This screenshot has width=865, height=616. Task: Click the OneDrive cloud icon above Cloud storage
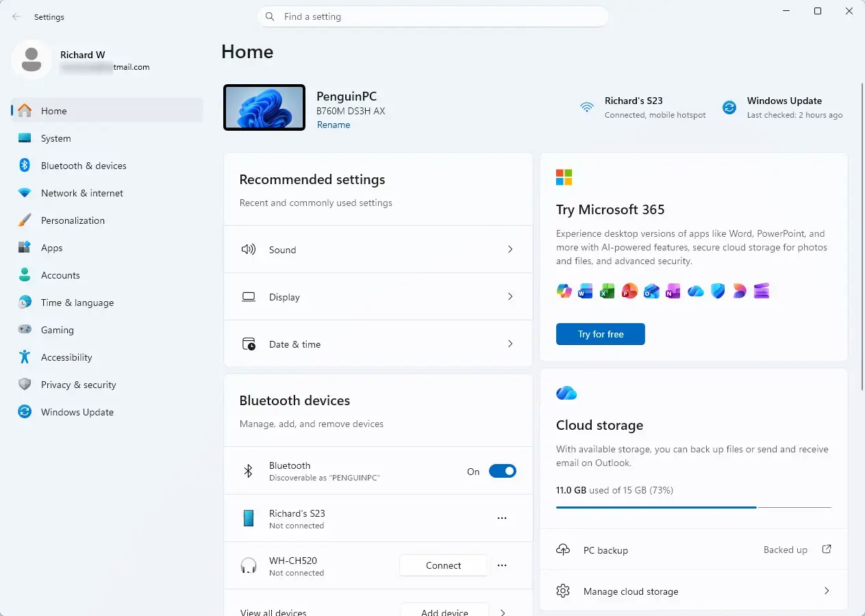click(x=566, y=393)
